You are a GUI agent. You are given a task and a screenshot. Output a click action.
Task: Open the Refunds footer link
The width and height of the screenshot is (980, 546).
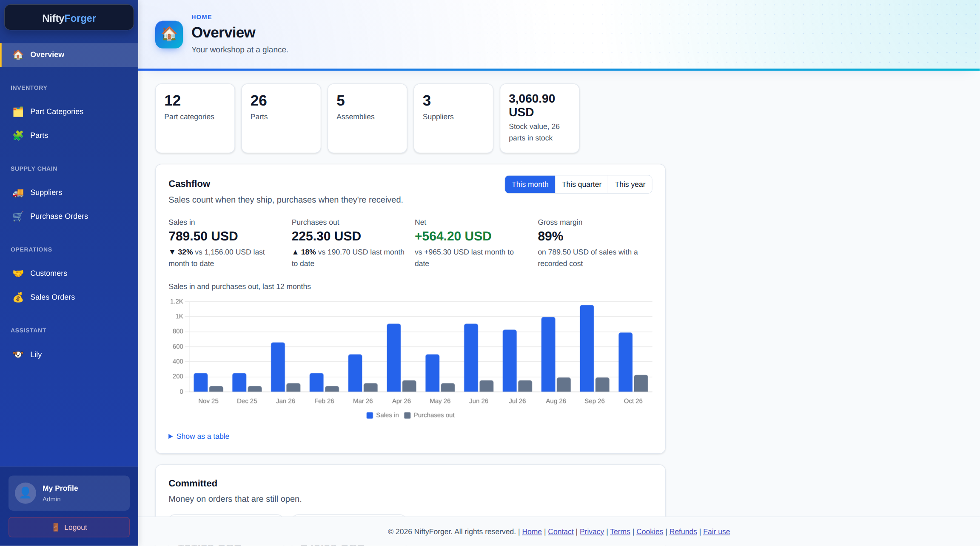pyautogui.click(x=683, y=532)
